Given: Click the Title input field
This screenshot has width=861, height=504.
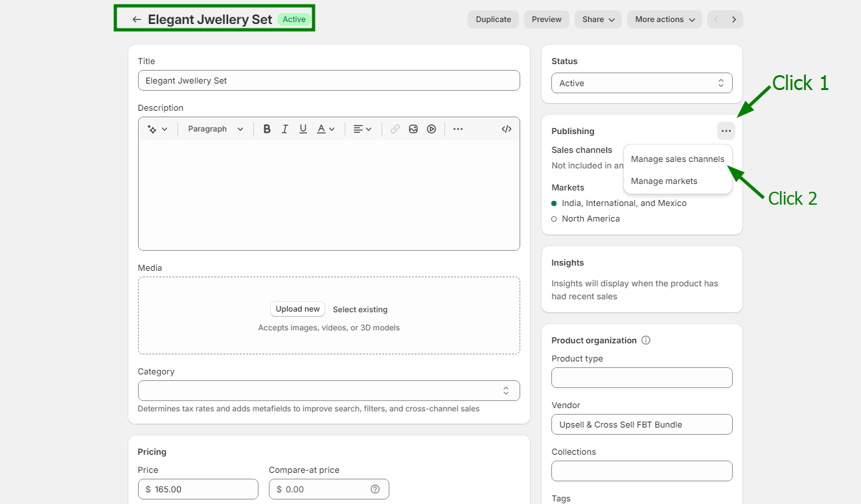Looking at the screenshot, I should (328, 80).
